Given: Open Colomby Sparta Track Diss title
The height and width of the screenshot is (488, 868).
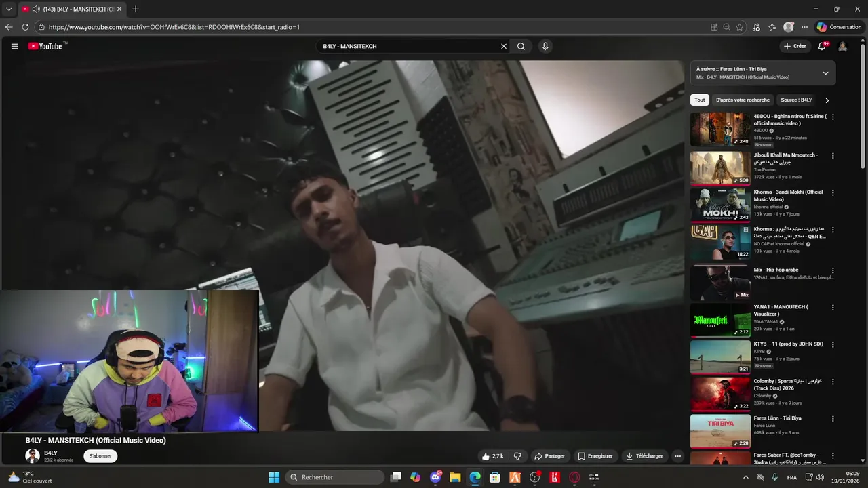Looking at the screenshot, I should tap(788, 384).
